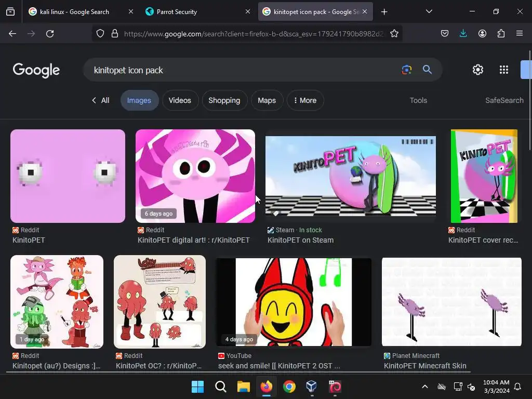Screen dimensions: 532x399
Task: Close the kinitopet icon pack tab
Action: [x=365, y=11]
